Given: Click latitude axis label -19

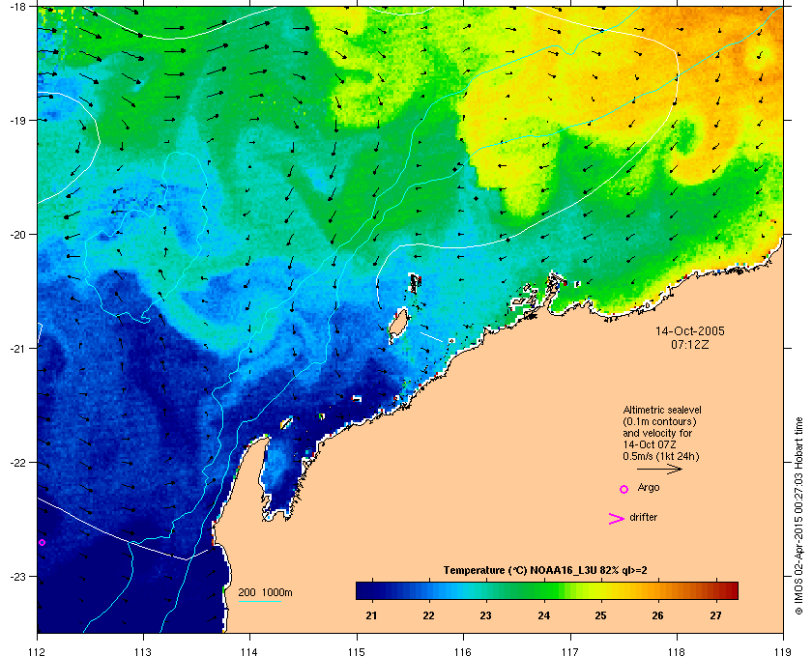Looking at the screenshot, I should point(17,120).
